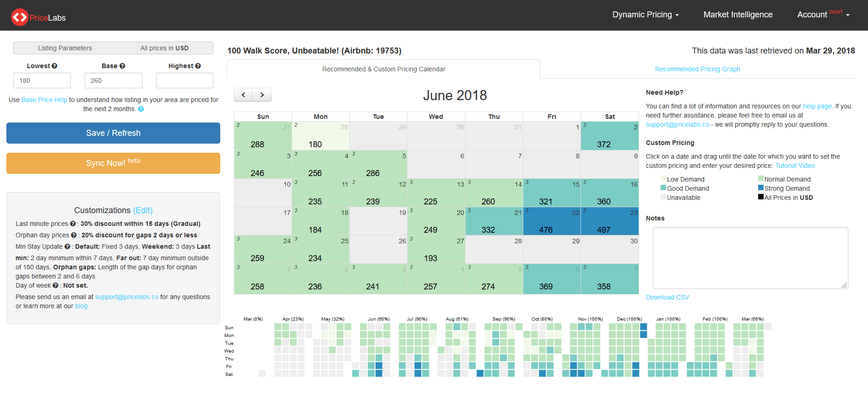Open the Dynamic Pricing dropdown menu
The height and width of the screenshot is (396, 868).
pyautogui.click(x=645, y=15)
